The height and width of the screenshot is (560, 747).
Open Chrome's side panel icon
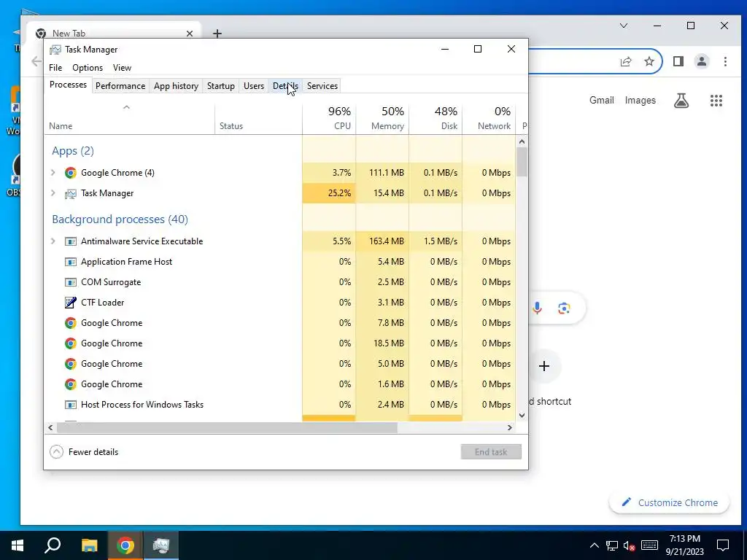point(678,61)
